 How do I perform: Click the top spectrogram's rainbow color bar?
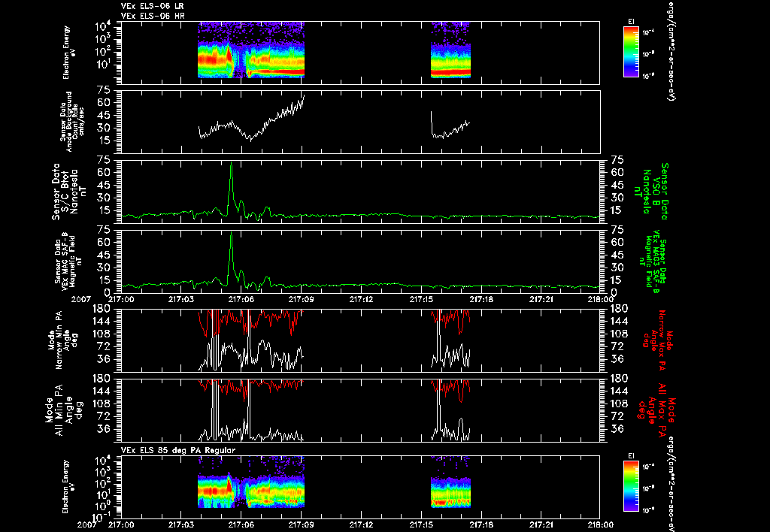tap(631, 52)
